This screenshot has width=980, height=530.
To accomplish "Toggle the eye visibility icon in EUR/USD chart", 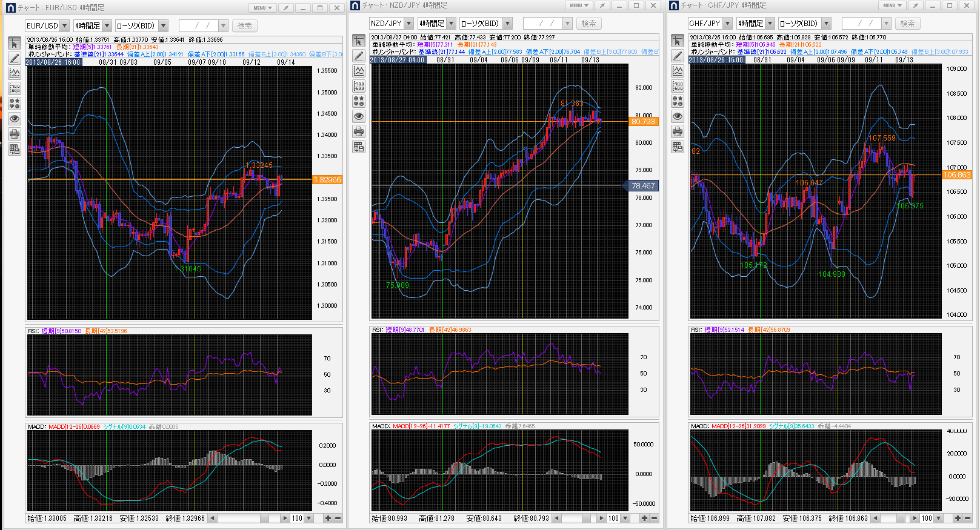I will [15, 119].
